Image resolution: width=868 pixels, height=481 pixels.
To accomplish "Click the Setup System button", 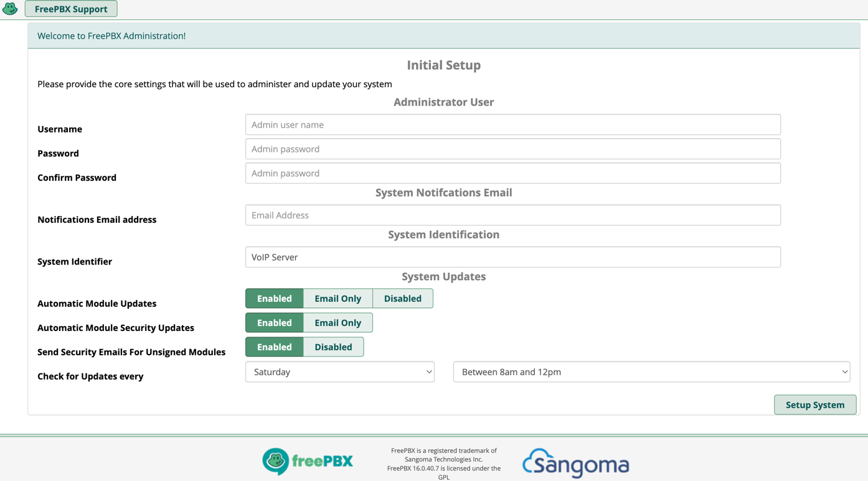I will (x=815, y=404).
